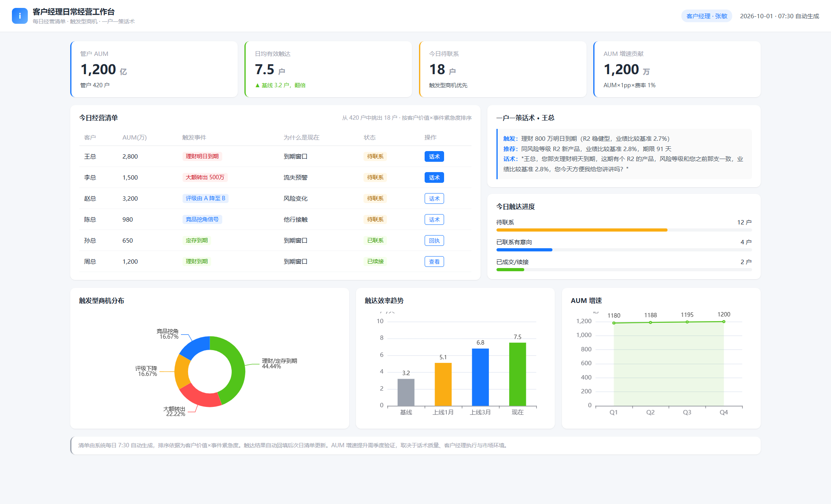Click the 一户一策话术 • 王总 heading
Image resolution: width=831 pixels, height=504 pixels.
tap(525, 118)
